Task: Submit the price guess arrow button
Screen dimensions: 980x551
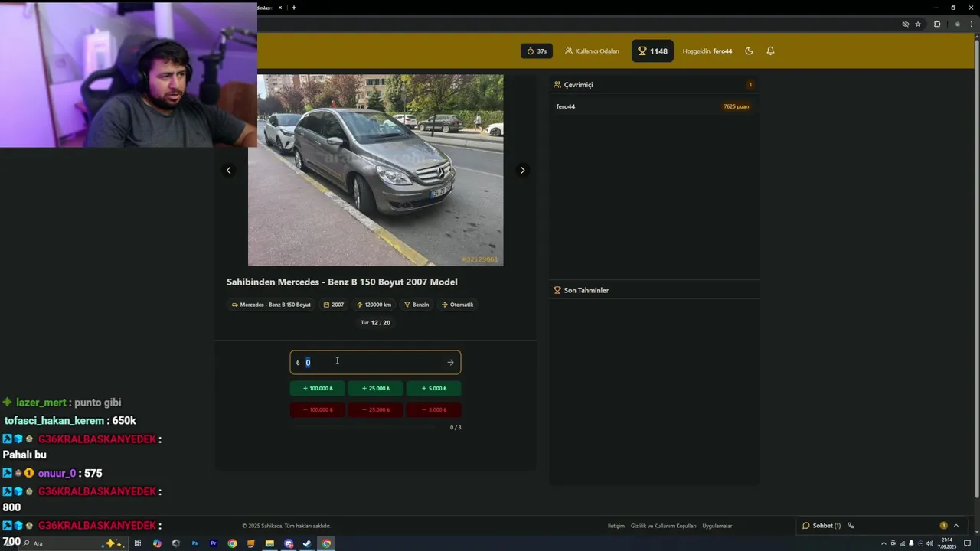Action: tap(450, 362)
